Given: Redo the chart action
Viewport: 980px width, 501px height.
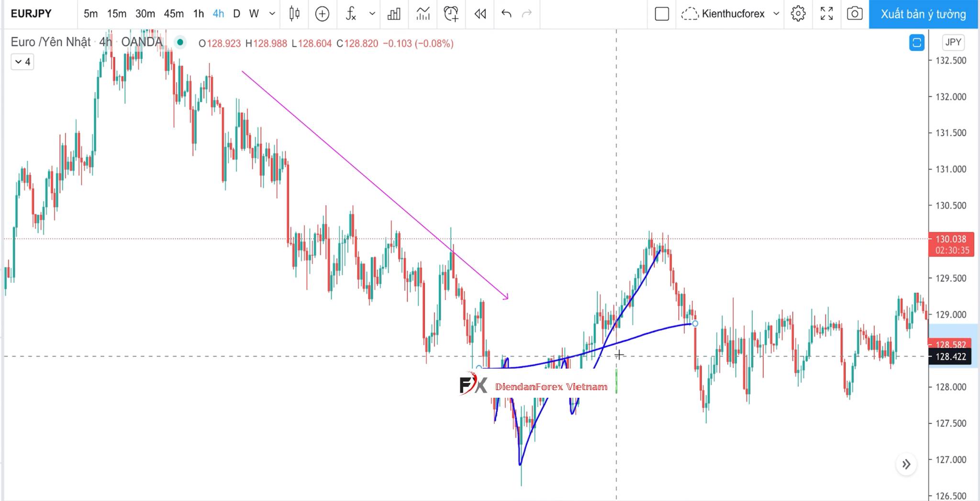Looking at the screenshot, I should pos(527,14).
